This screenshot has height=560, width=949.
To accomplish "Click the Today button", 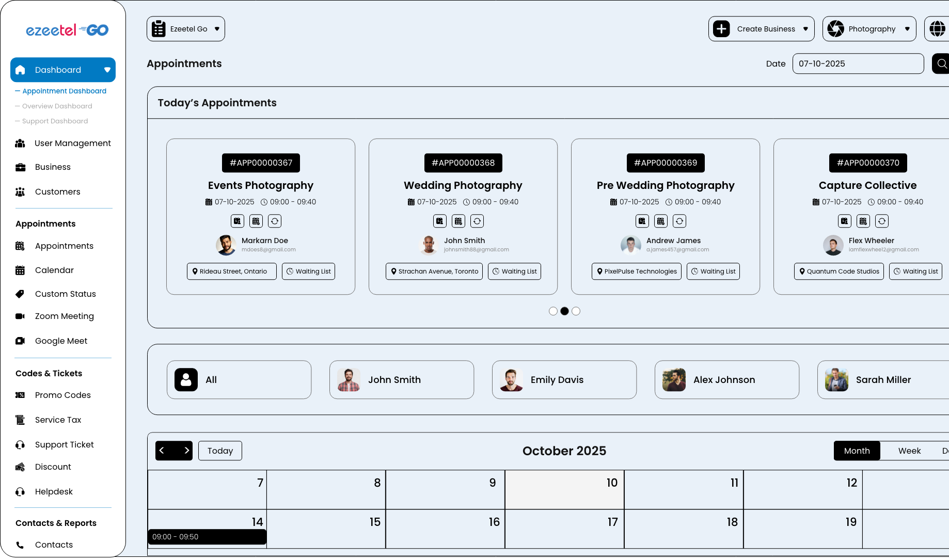I will (x=220, y=451).
